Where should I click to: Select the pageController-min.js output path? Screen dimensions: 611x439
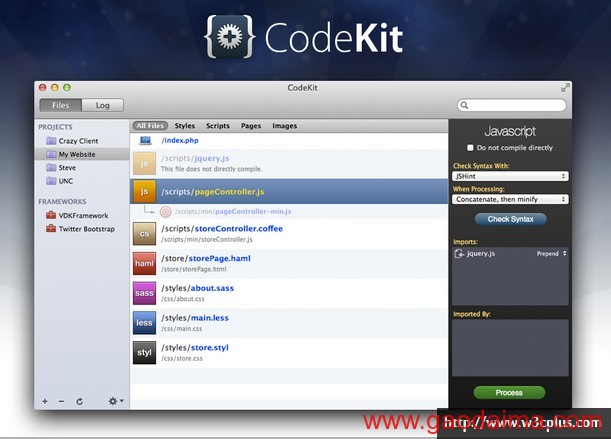tap(233, 212)
